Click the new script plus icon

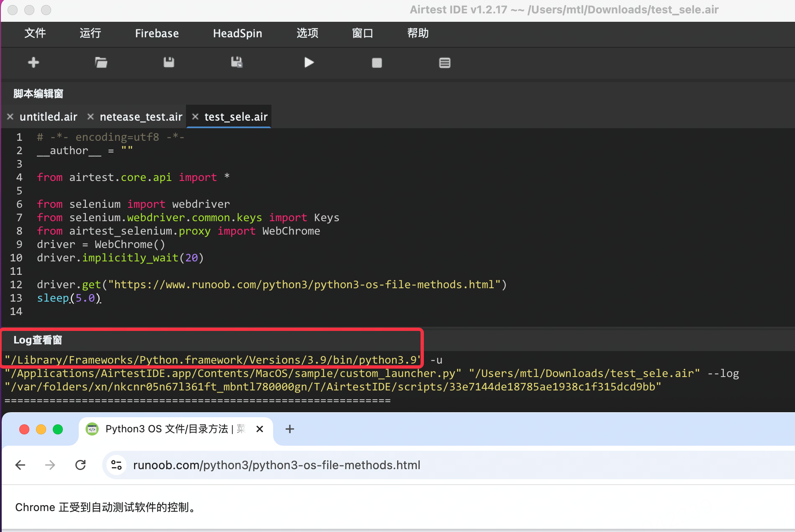(34, 62)
